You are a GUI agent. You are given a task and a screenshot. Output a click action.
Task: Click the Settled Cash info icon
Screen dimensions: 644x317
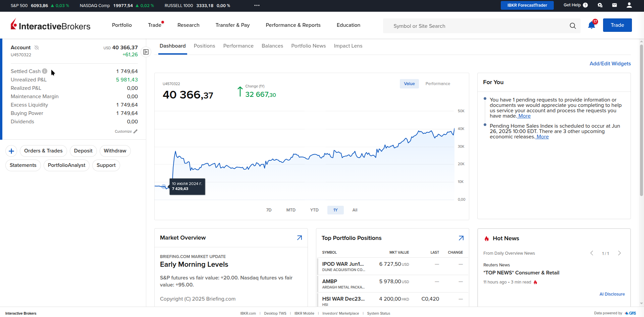[x=45, y=71]
